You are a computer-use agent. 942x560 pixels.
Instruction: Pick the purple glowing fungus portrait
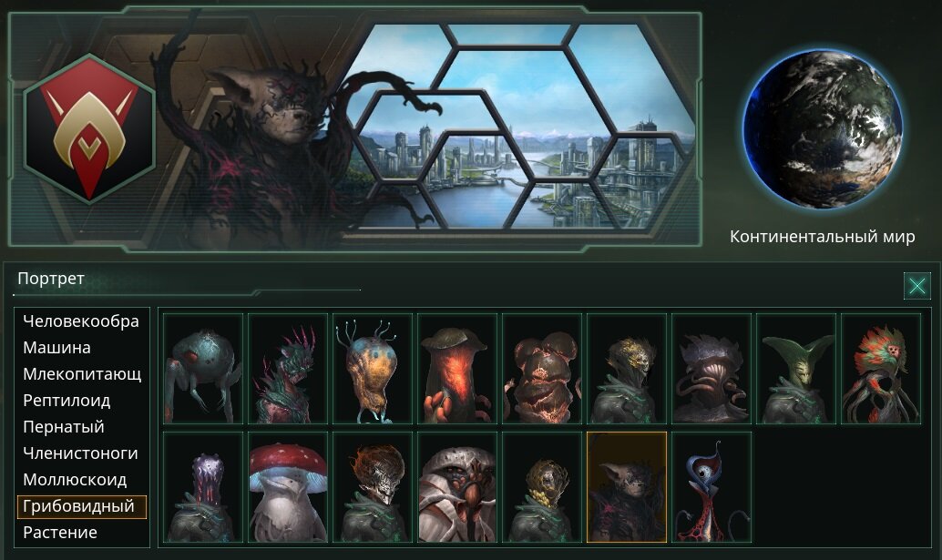coord(203,487)
